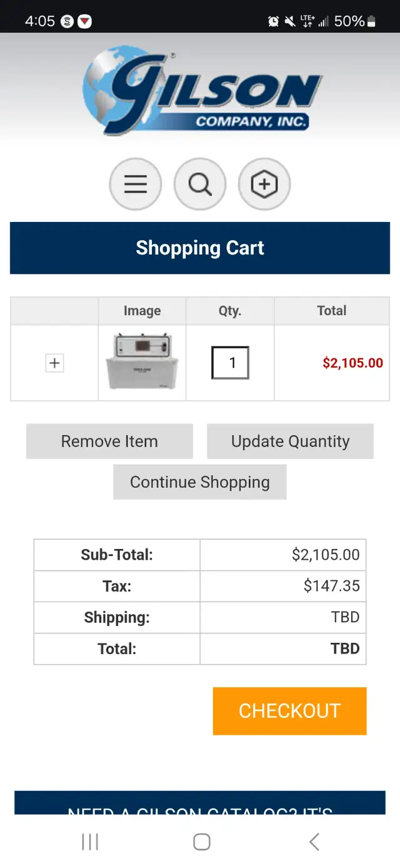
Task: Expand cart item details with plus icon
Action: tap(55, 363)
